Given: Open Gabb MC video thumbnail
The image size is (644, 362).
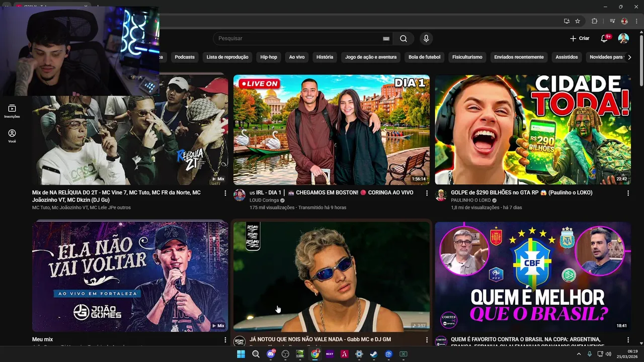Looking at the screenshot, I should click(332, 277).
